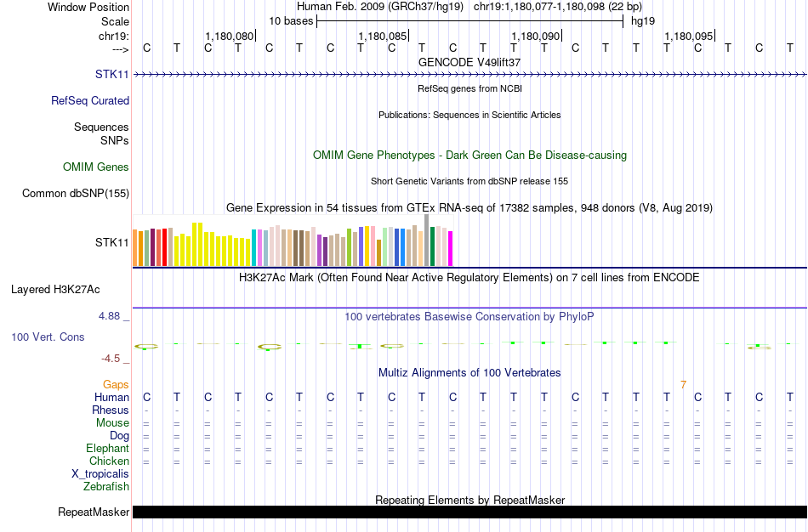The height and width of the screenshot is (532, 808).
Task: Click 100 vertebrates Basewise Conservation by PhyloP title
Action: click(469, 317)
